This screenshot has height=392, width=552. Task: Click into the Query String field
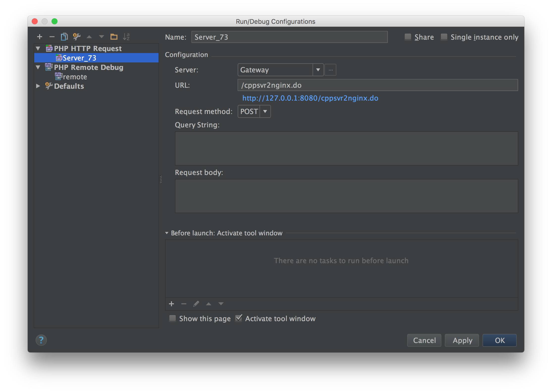click(x=346, y=148)
